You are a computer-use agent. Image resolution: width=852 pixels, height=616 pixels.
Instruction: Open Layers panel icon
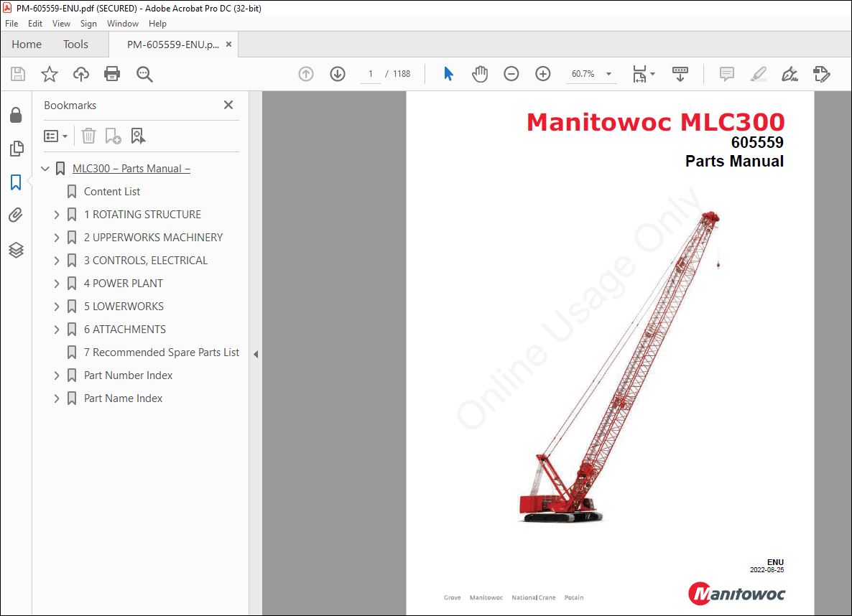click(16, 250)
